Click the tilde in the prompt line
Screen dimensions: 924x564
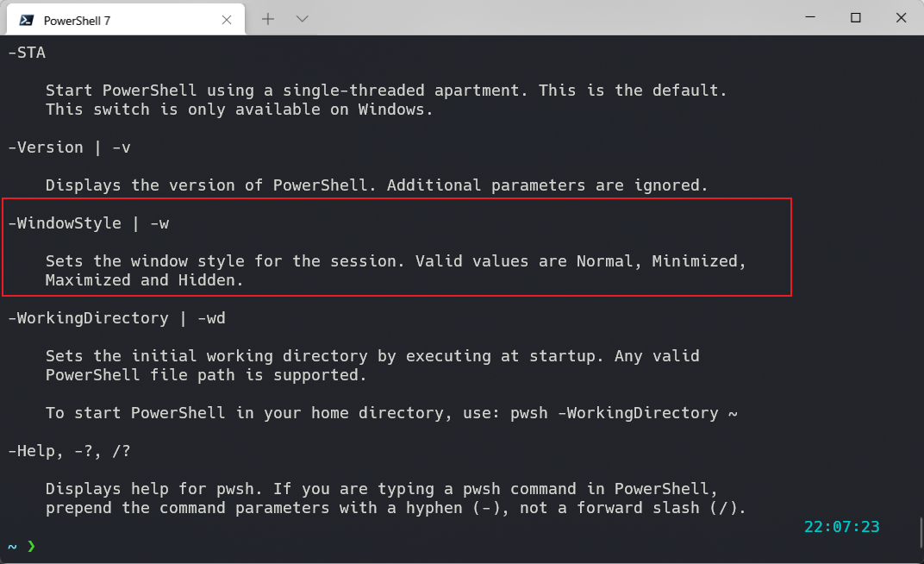12,546
